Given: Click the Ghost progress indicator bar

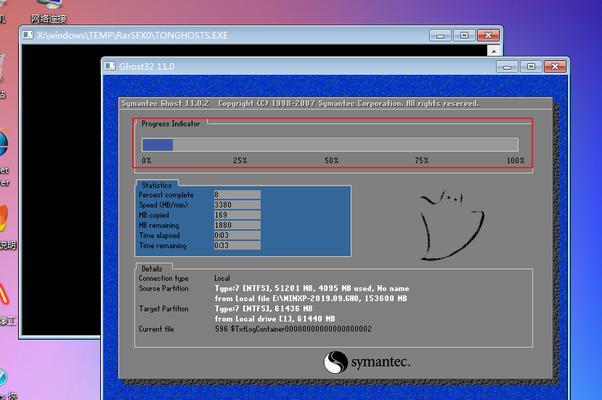Looking at the screenshot, I should point(330,145).
